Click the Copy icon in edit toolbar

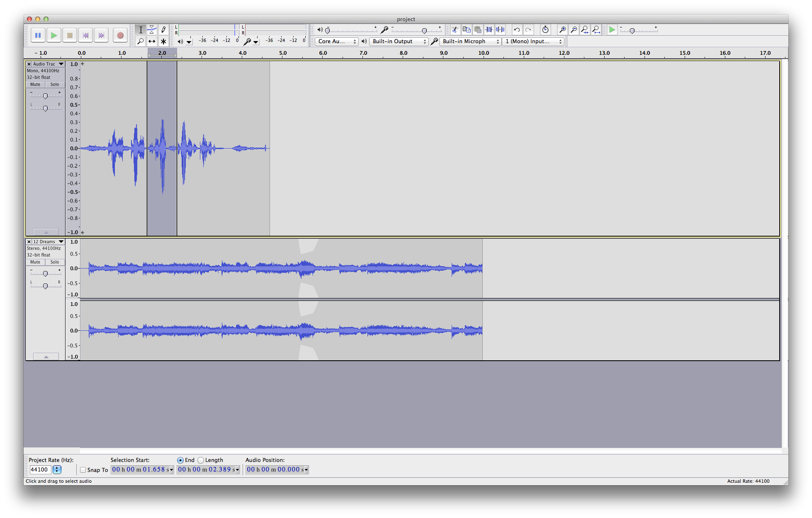[467, 29]
